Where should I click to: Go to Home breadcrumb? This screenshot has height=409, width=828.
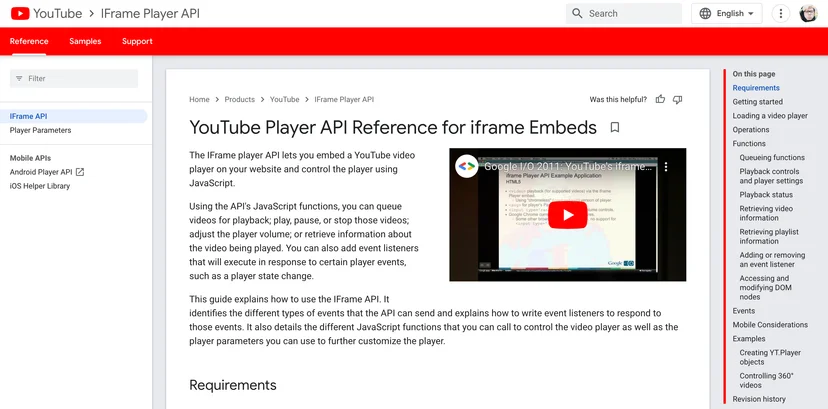pos(200,99)
